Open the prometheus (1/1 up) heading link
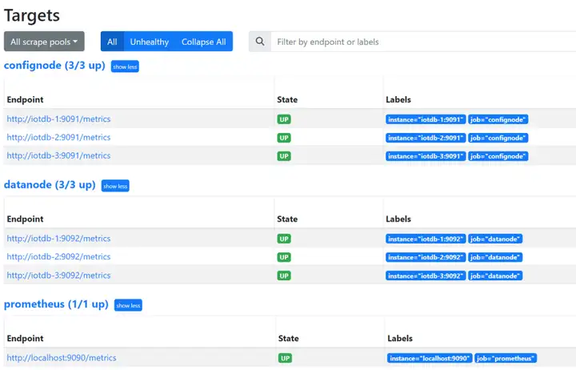Viewport: 576px width, 370px height. [56, 304]
